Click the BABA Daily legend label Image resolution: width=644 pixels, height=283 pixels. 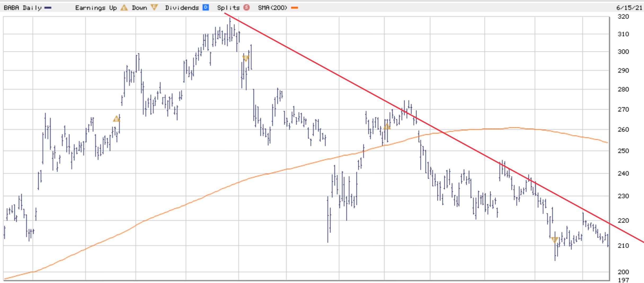tap(23, 8)
